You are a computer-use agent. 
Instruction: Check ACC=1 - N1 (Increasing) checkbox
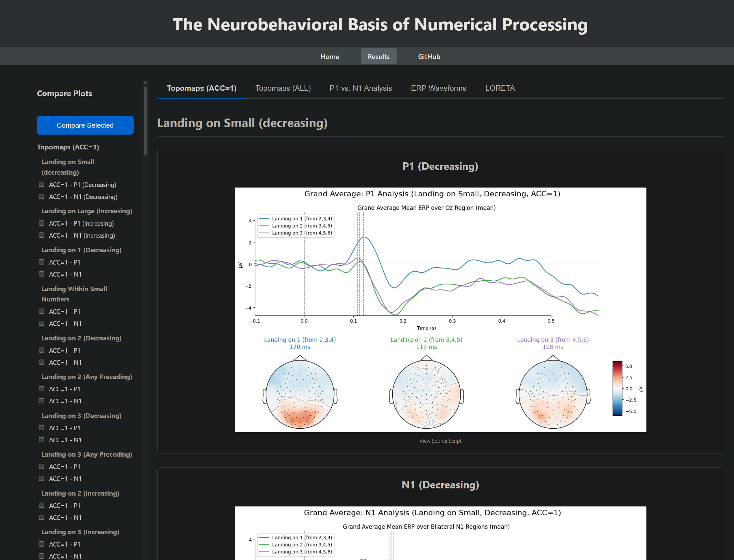pos(41,235)
